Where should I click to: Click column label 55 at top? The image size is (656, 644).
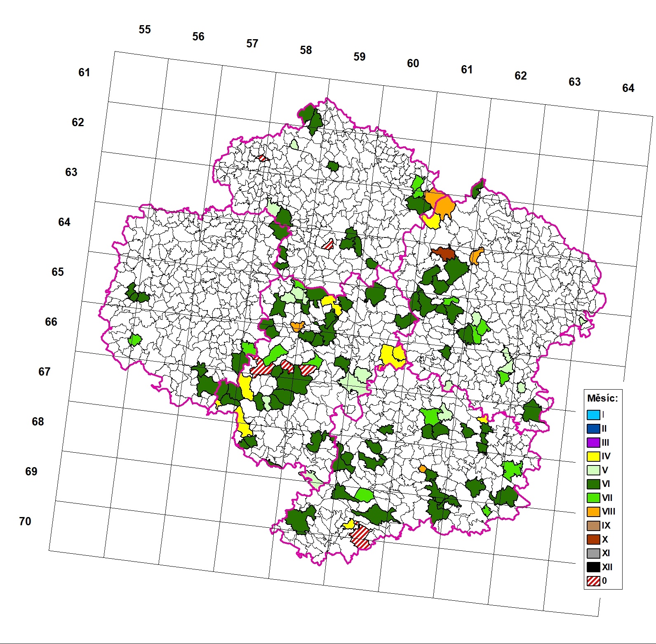pos(145,30)
